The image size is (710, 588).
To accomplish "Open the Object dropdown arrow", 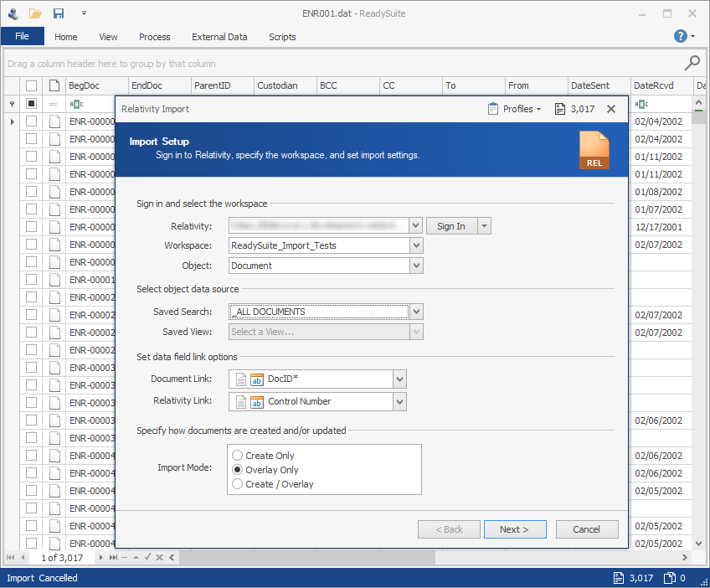I will [x=416, y=266].
